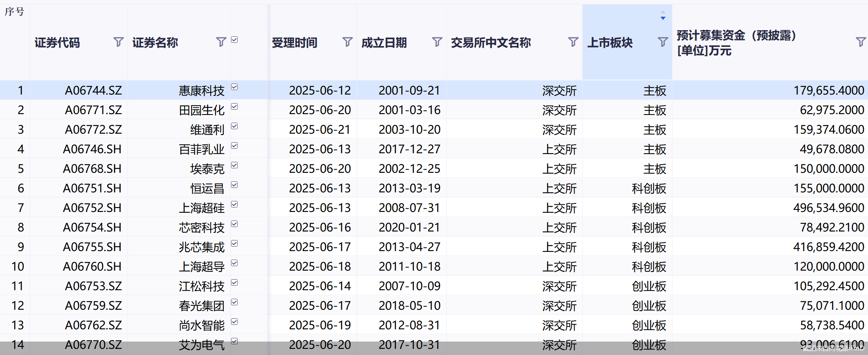Click the name 上海超硅

202,208
